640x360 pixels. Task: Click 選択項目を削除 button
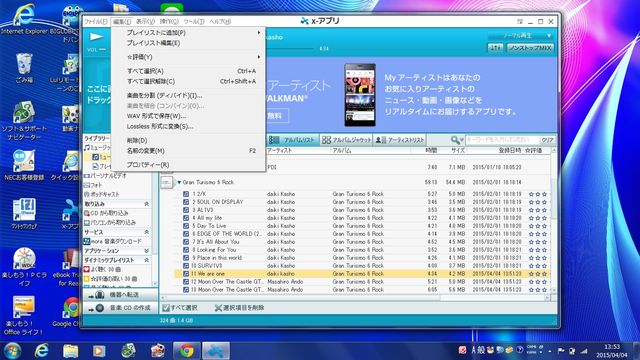[240, 308]
